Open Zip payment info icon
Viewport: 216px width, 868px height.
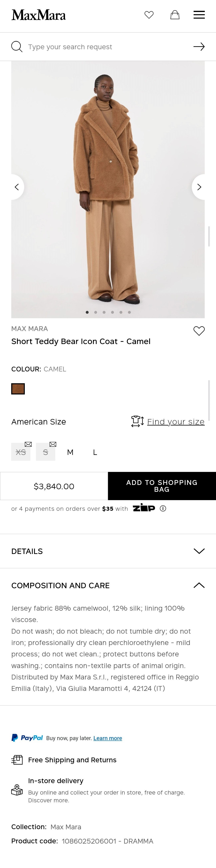click(x=163, y=509)
